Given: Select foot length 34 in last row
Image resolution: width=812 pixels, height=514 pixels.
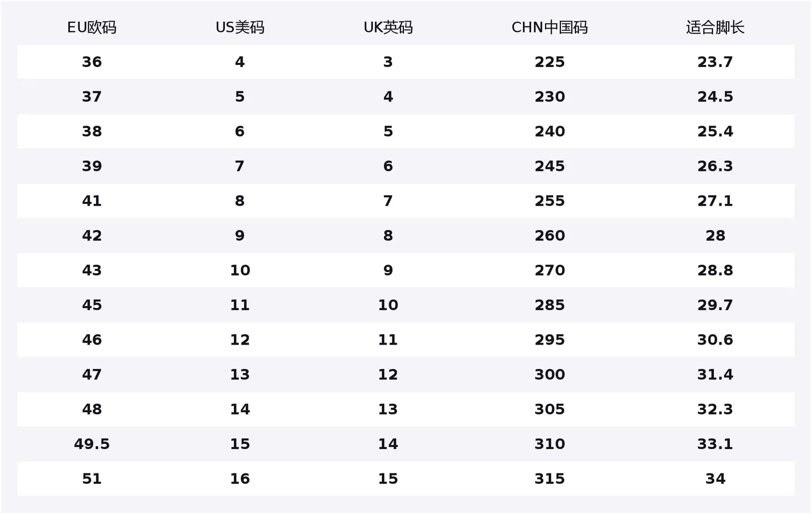Looking at the screenshot, I should coord(715,479).
